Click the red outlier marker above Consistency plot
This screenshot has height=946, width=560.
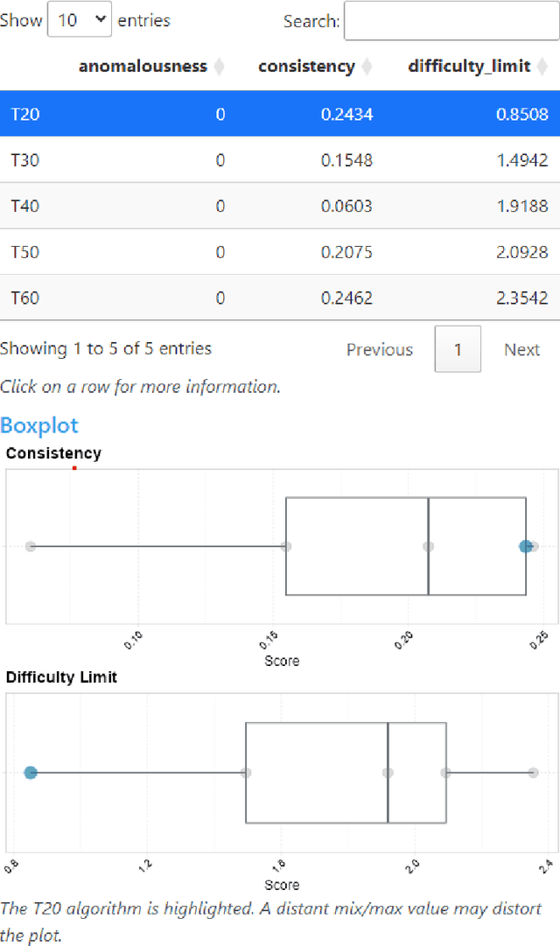click(73, 469)
